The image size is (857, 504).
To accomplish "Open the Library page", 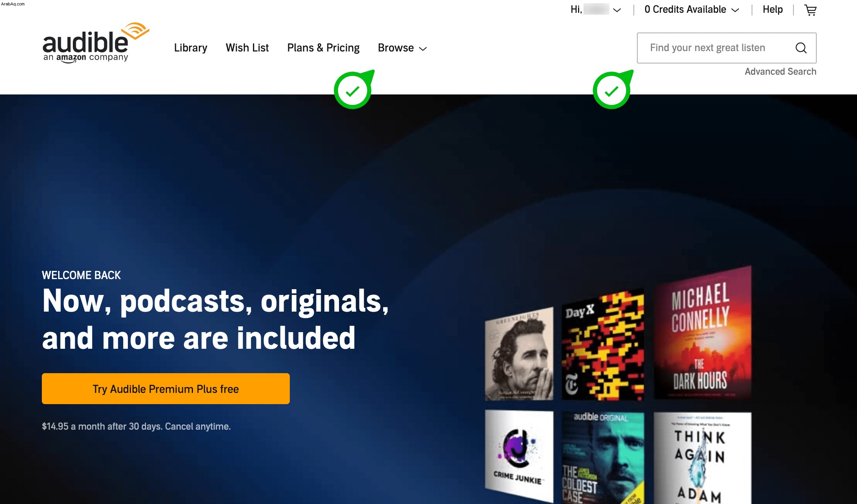I will 191,48.
